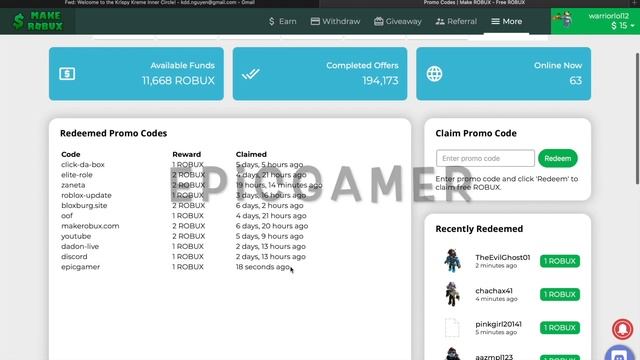640x360 pixels.
Task: Open the Make Robux logo home link
Action: [x=38, y=21]
